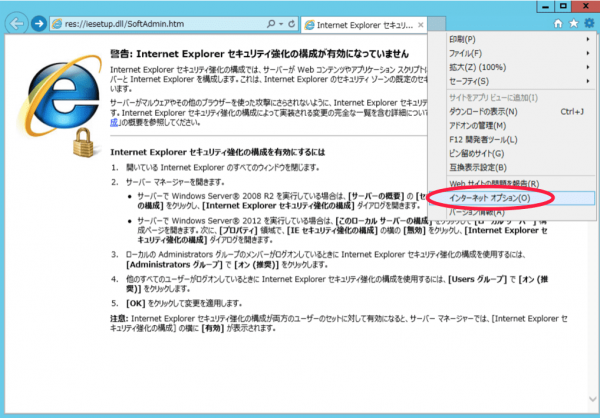Select Web サイトの問題を報告(R) menu item
600x418 pixels.
pos(512,184)
